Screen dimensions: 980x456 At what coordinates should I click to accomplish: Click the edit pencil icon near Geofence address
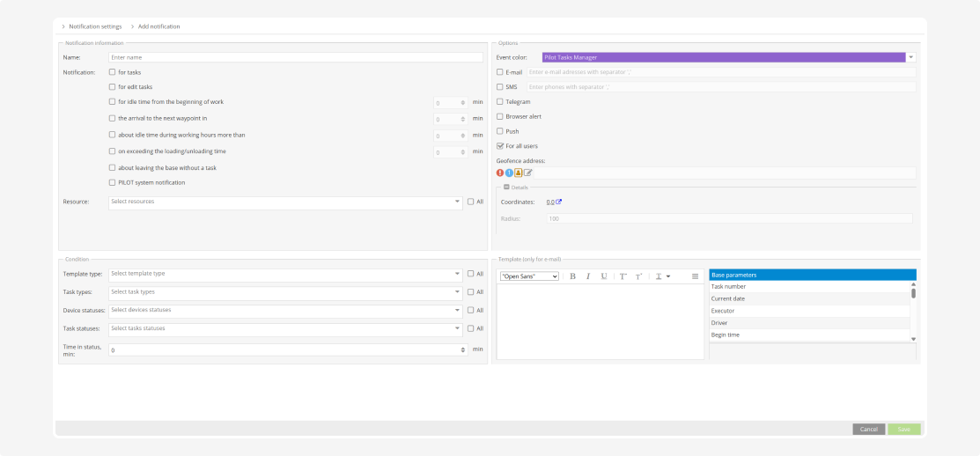pyautogui.click(x=528, y=173)
